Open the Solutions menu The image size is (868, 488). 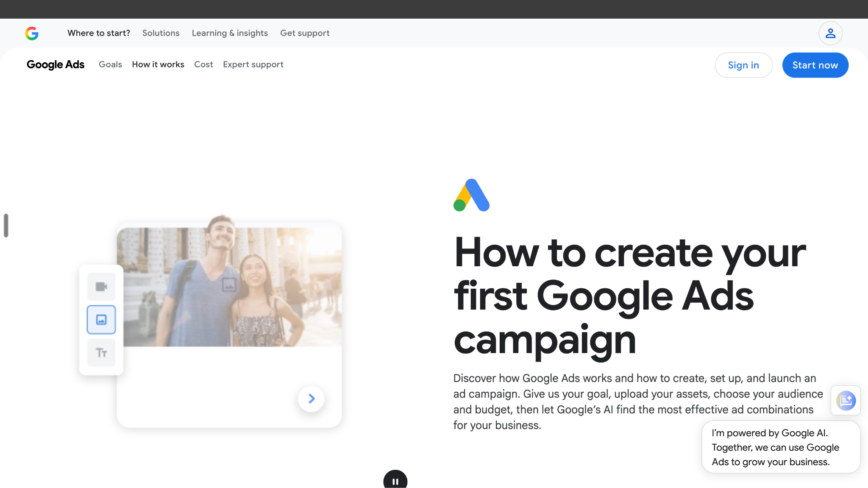click(161, 33)
